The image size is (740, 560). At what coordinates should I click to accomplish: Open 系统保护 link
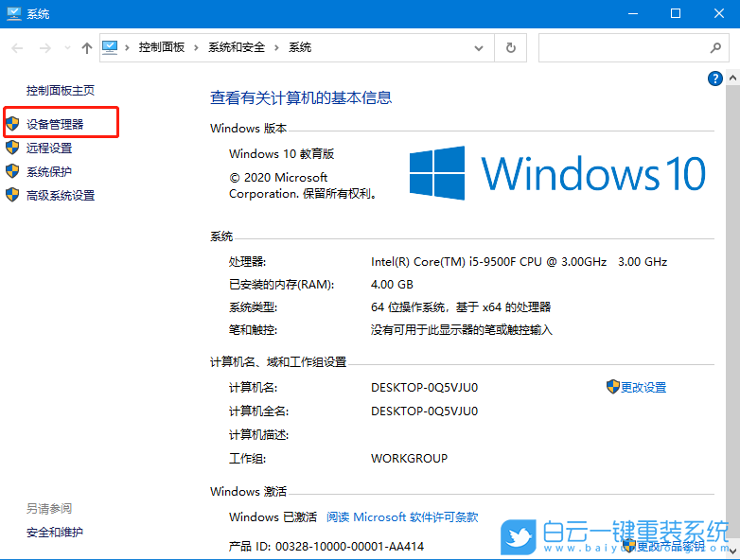(x=49, y=171)
